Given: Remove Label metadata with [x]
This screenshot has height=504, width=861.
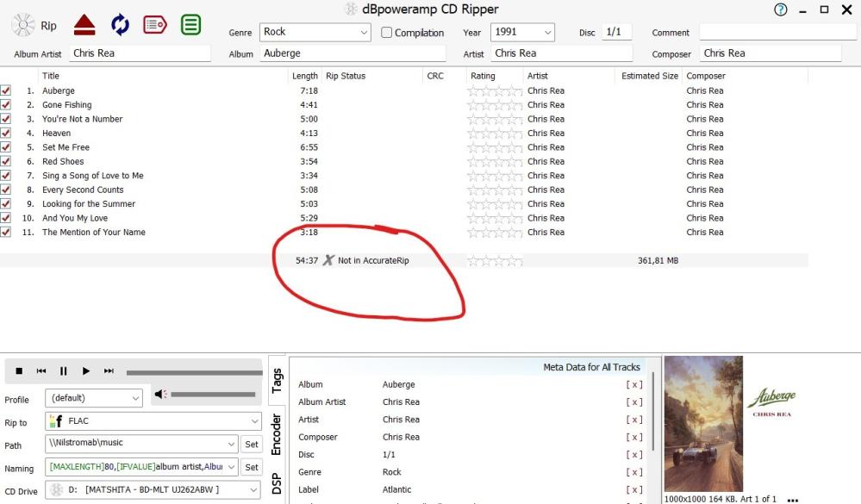Looking at the screenshot, I should coord(634,489).
